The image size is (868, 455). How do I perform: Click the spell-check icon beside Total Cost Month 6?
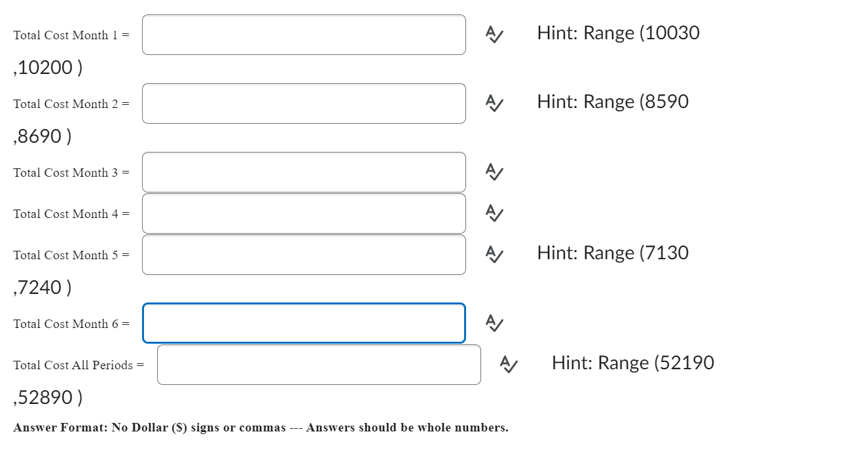(x=494, y=323)
